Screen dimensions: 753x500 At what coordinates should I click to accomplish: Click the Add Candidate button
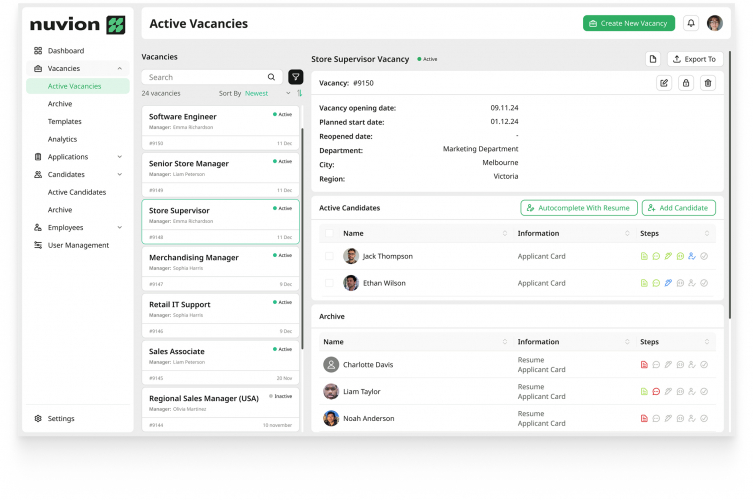tap(679, 208)
